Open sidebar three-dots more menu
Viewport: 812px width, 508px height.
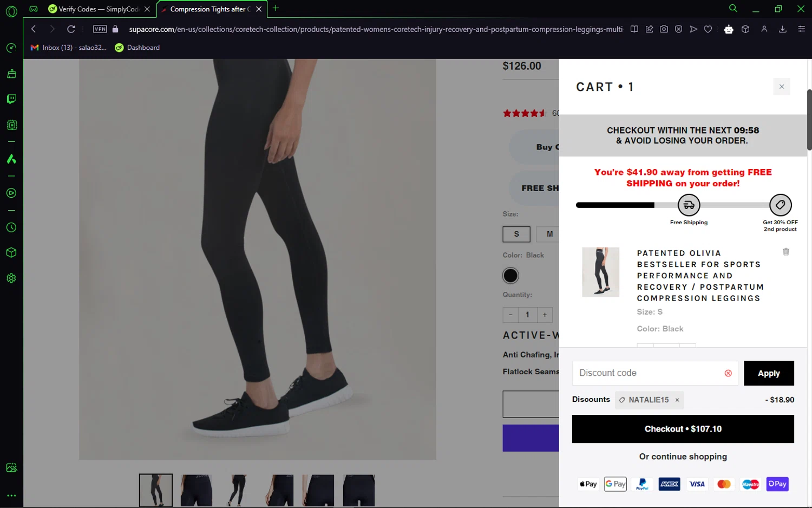coord(11,496)
